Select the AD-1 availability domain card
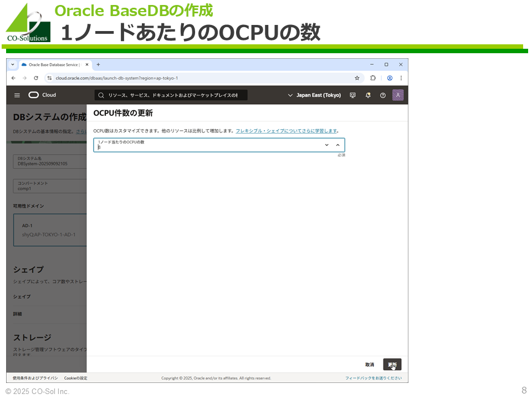 (50, 230)
